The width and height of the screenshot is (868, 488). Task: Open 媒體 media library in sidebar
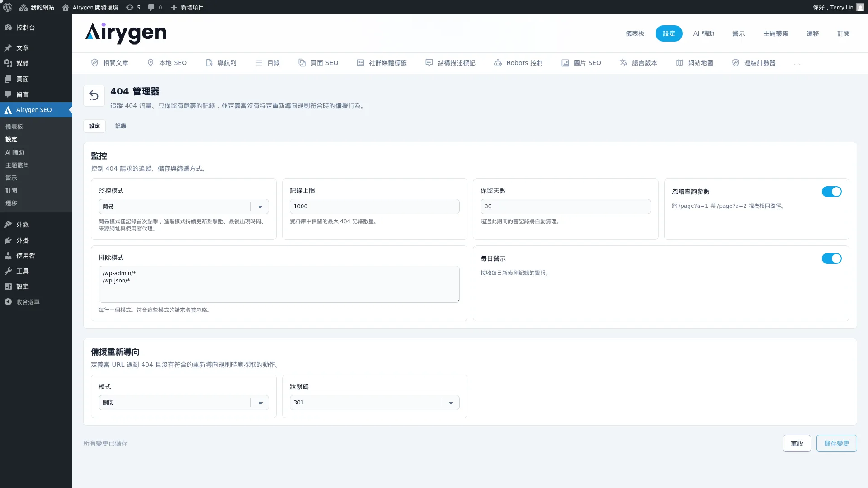point(36,63)
